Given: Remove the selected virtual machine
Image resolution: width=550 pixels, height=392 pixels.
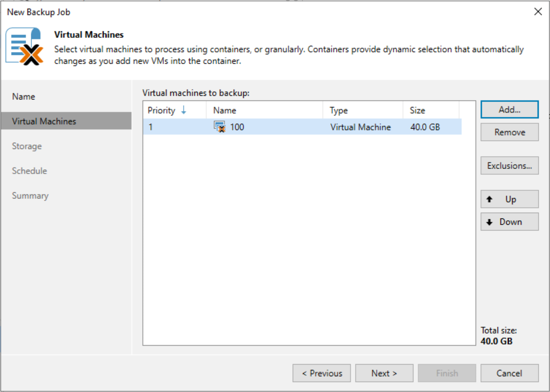Looking at the screenshot, I should [509, 132].
